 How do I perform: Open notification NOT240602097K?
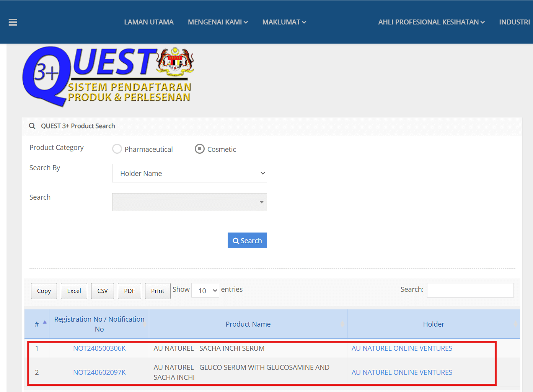(99, 372)
